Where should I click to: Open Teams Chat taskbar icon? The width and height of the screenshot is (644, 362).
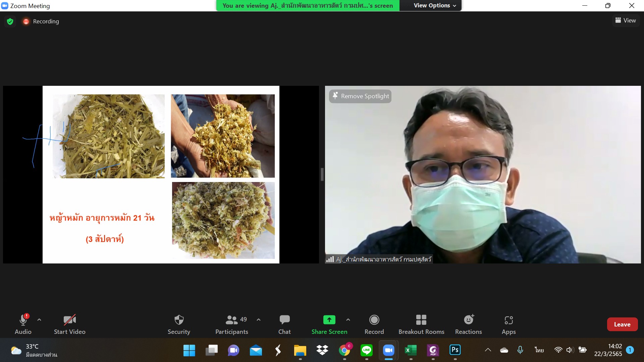233,350
